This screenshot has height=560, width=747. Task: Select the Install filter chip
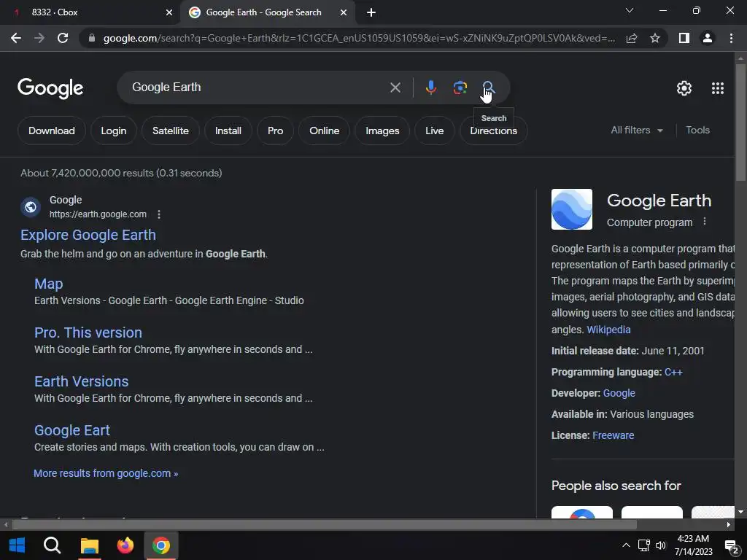[228, 131]
